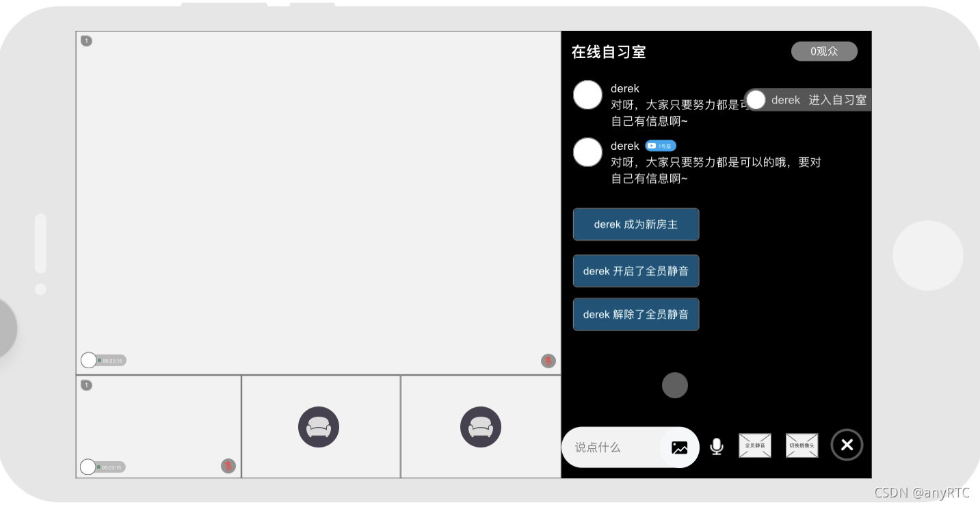
Task: Take the first empty sofa seat
Action: (x=319, y=427)
